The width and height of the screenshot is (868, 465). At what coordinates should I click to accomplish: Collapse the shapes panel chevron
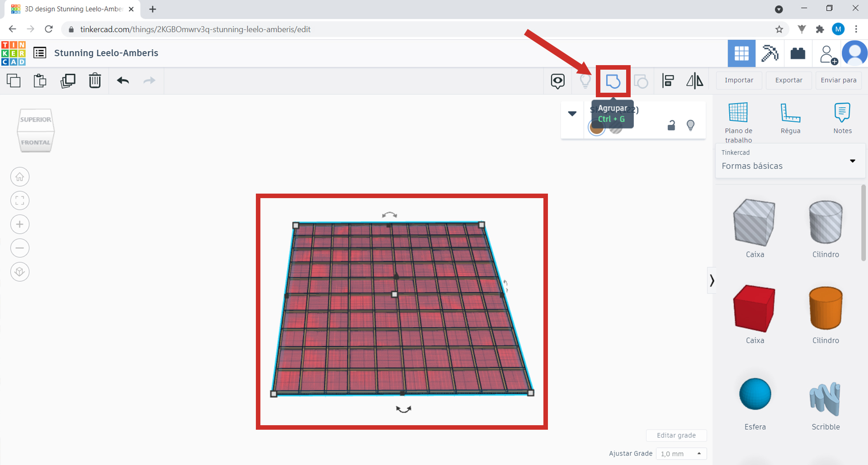click(x=712, y=280)
